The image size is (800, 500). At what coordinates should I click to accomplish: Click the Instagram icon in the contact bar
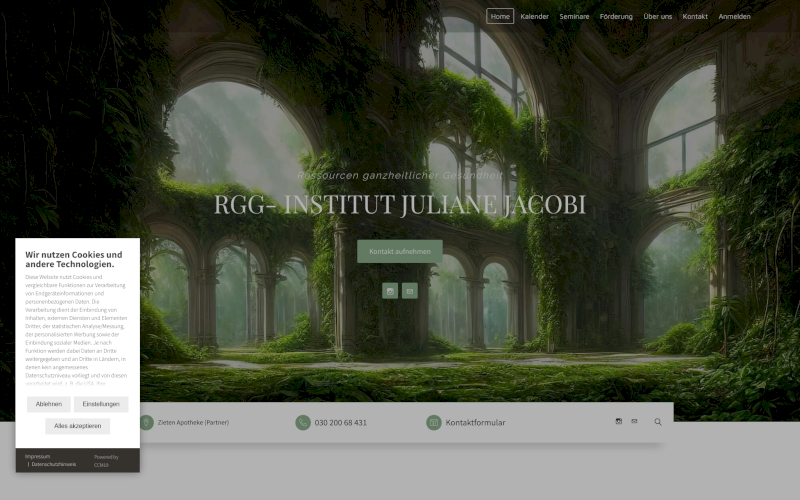tap(618, 421)
